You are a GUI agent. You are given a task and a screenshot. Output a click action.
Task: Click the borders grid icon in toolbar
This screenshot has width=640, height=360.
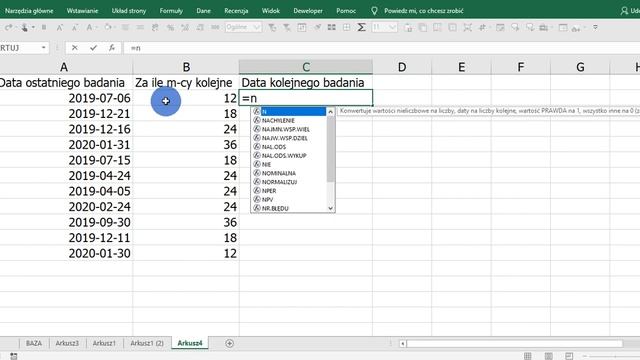[x=347, y=27]
